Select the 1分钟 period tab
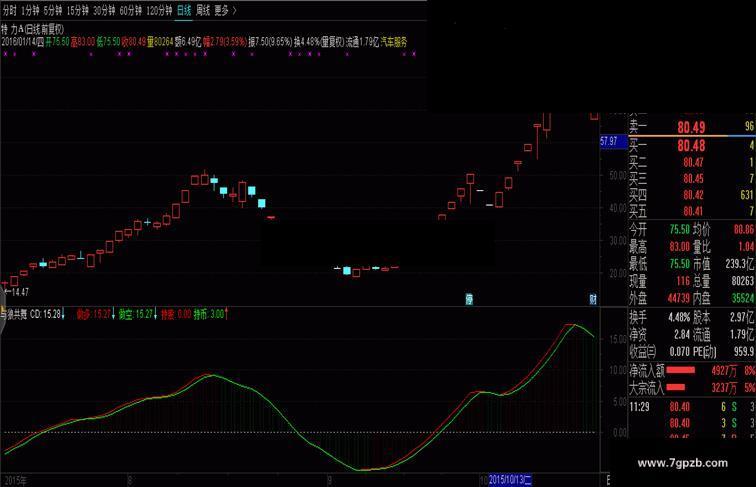Image resolution: width=756 pixels, height=487 pixels. click(x=30, y=10)
